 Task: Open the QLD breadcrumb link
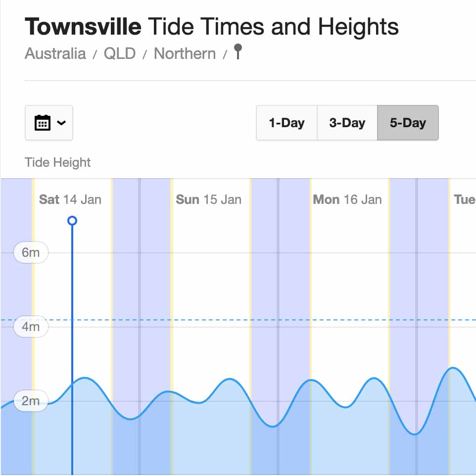119,53
